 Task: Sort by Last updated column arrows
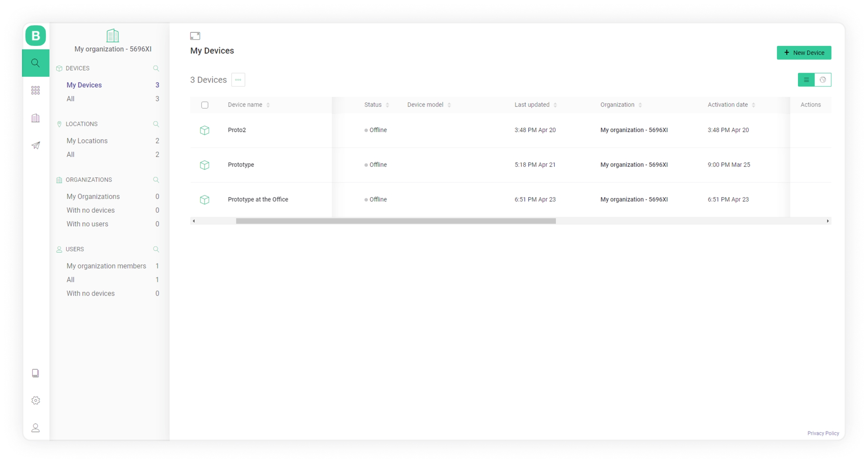[x=555, y=105]
